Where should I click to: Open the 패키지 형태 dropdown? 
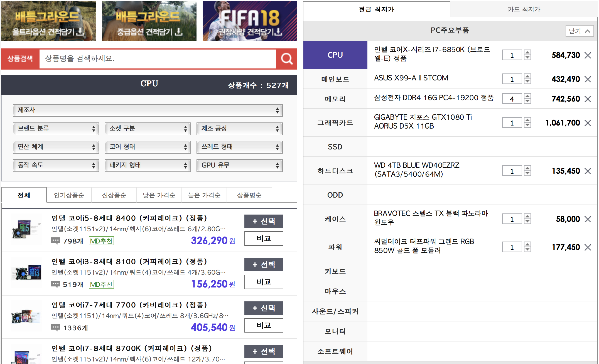coord(148,165)
